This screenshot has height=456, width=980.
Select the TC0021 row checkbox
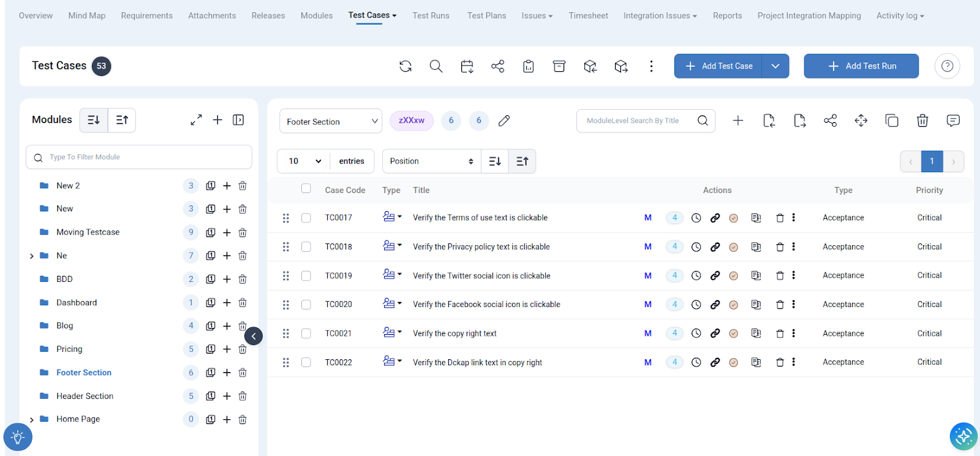[x=306, y=333]
